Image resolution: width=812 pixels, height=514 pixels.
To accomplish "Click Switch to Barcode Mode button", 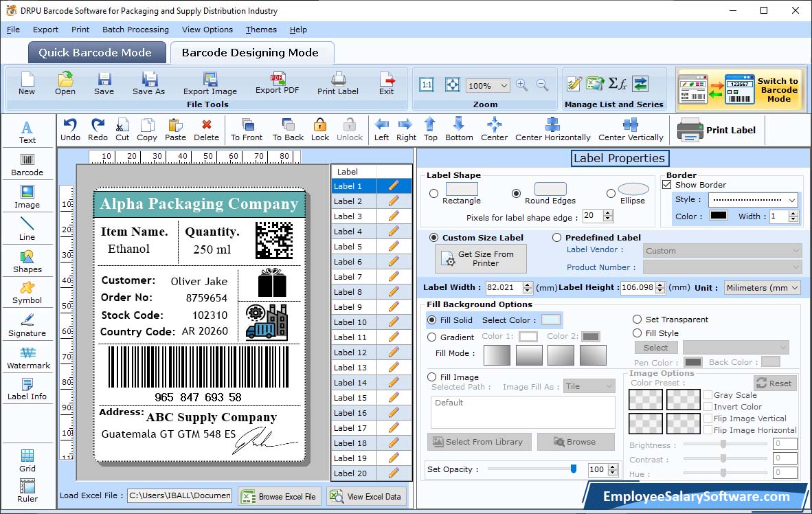I will (740, 89).
